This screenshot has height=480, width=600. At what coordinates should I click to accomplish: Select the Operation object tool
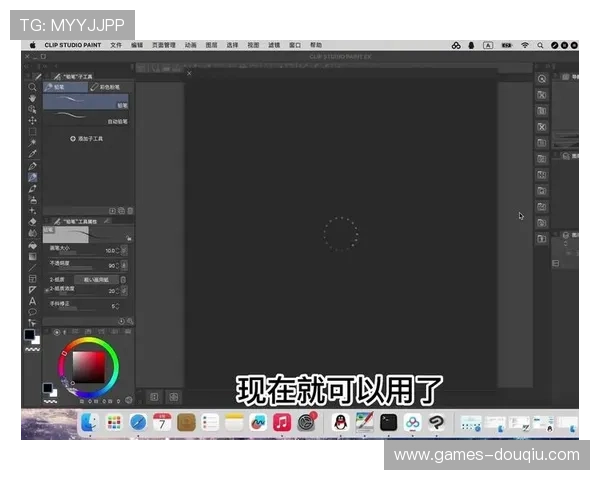(x=33, y=109)
